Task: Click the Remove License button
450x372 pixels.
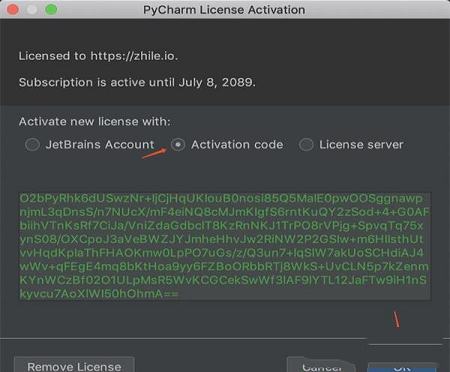Action: (74, 365)
